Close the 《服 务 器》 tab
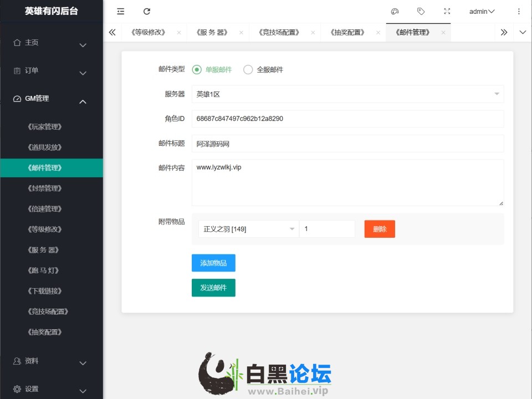The height and width of the screenshot is (399, 532). point(241,33)
